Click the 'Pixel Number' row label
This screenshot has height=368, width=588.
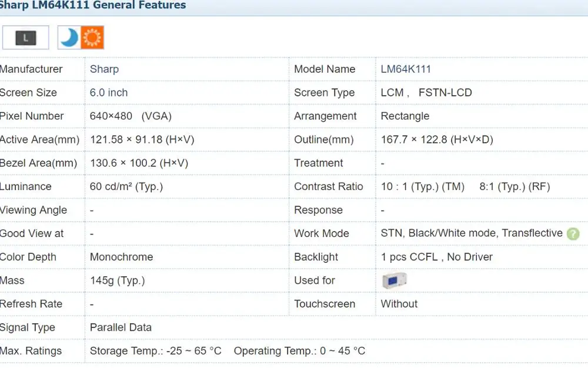(x=32, y=116)
